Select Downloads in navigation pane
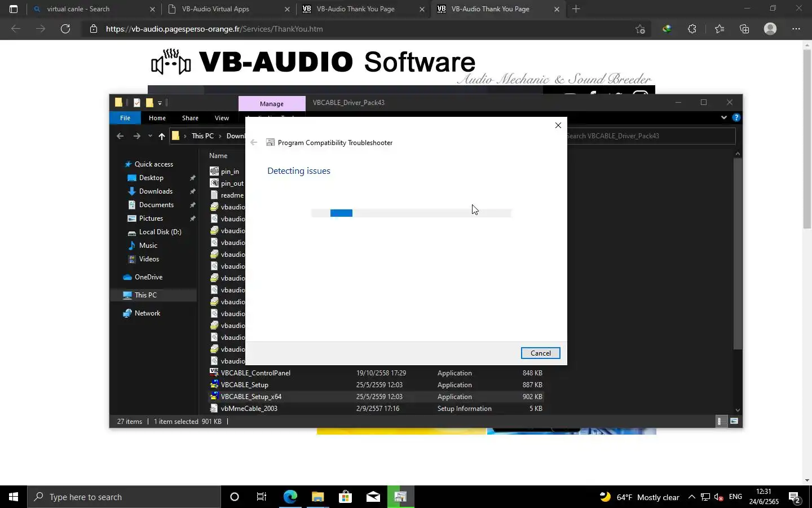Image resolution: width=812 pixels, height=508 pixels. (156, 191)
